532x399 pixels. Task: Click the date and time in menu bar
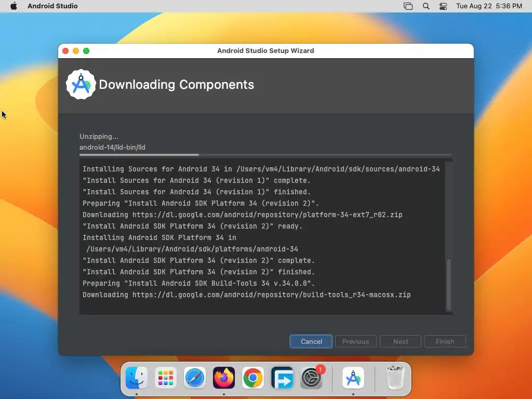pyautogui.click(x=489, y=6)
